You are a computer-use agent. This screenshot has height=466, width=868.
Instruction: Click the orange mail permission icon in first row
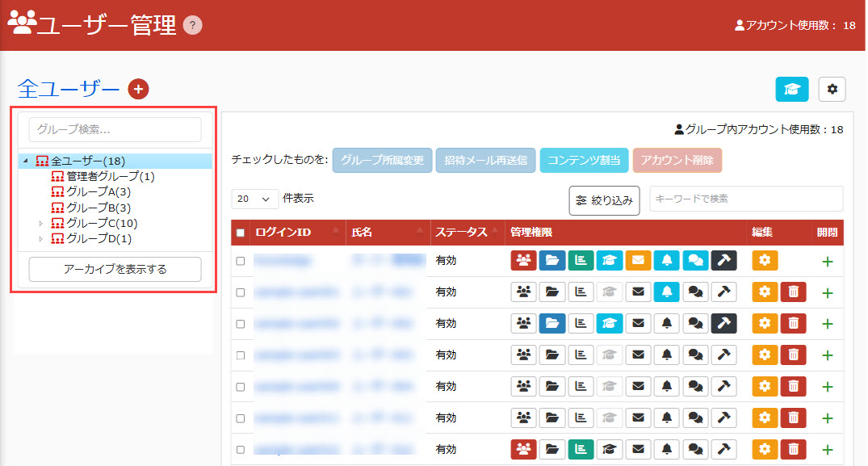(x=638, y=260)
